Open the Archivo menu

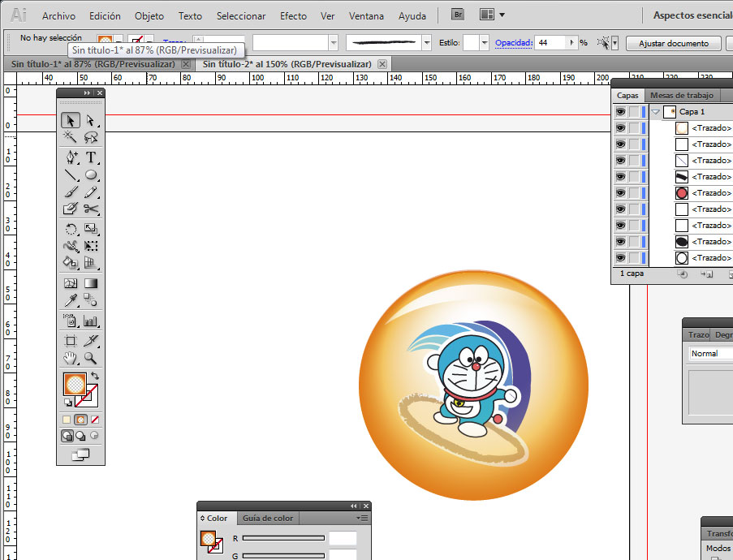point(58,16)
